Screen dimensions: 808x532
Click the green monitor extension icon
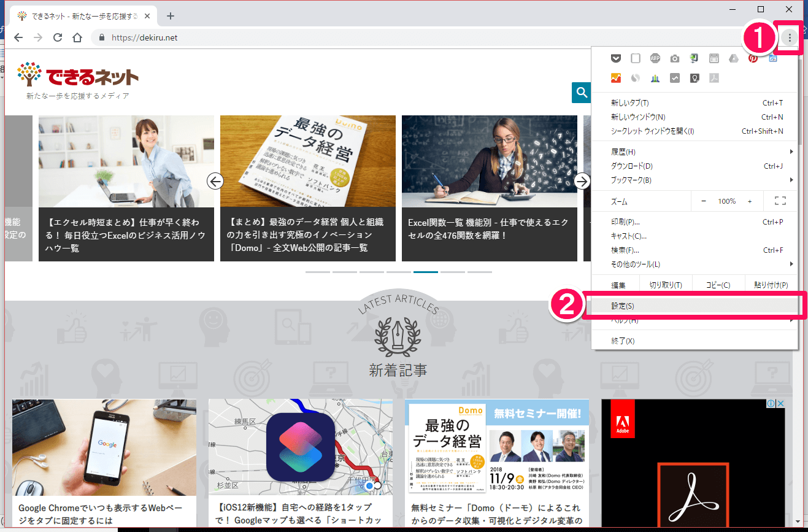click(694, 58)
